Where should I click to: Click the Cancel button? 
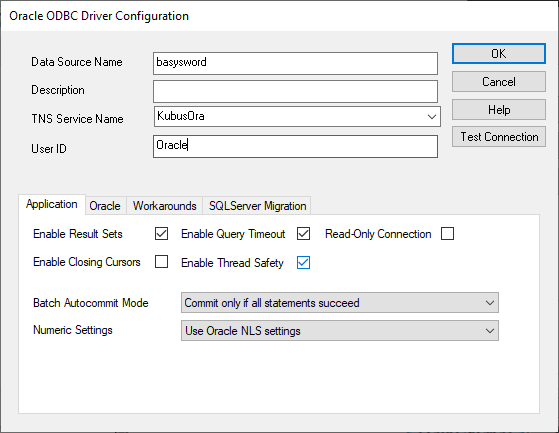pos(498,82)
